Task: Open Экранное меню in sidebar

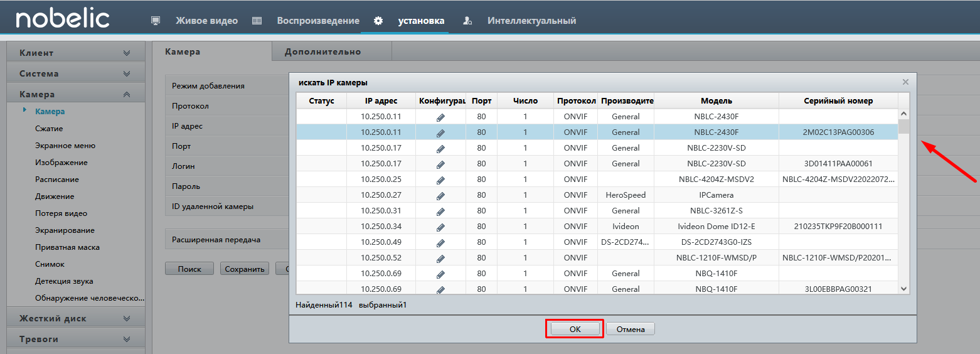Action: coord(65,146)
